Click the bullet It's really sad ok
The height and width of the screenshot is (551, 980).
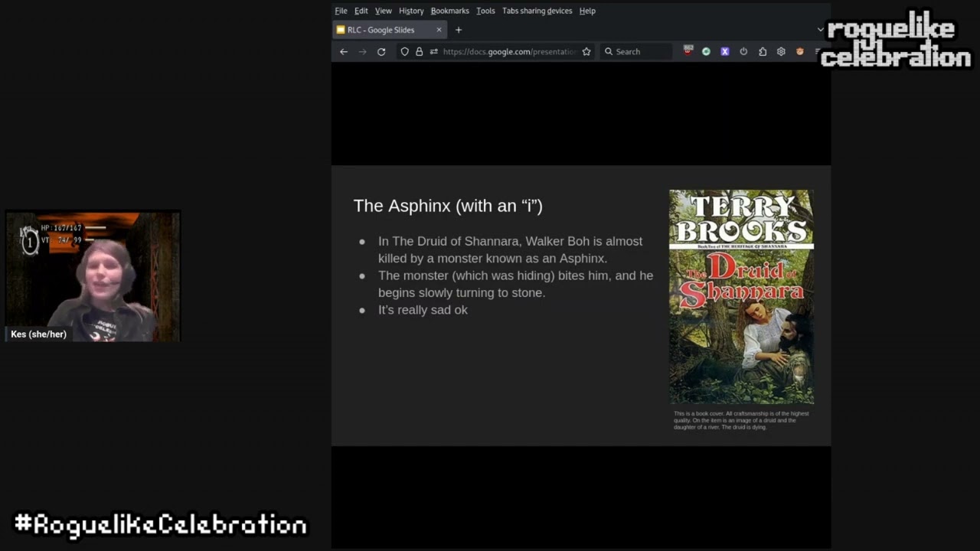(x=423, y=310)
